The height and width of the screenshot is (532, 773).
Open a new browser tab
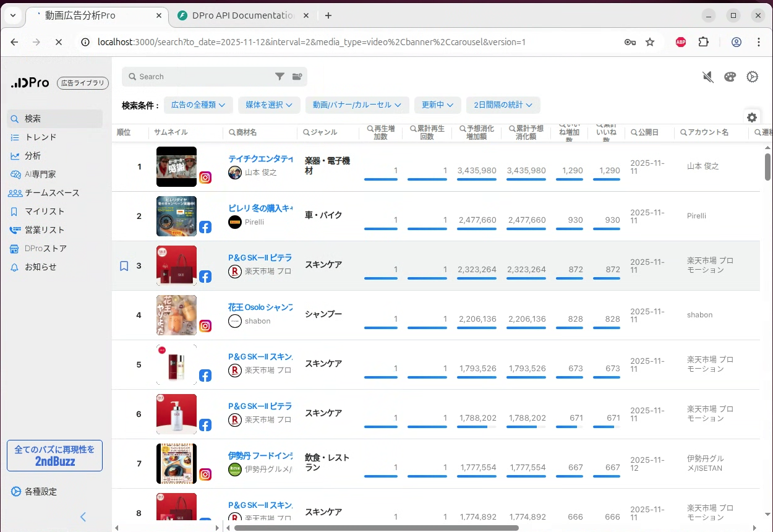(328, 15)
